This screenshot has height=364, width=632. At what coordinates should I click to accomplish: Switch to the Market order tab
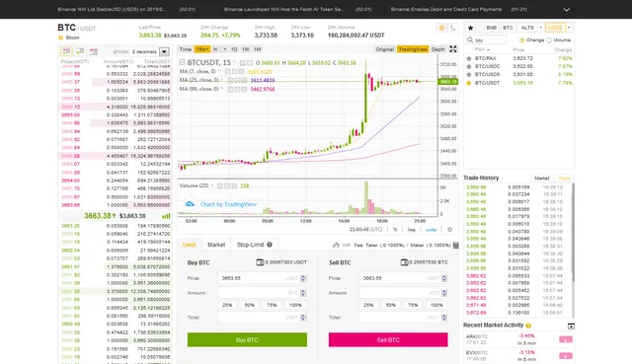click(216, 245)
